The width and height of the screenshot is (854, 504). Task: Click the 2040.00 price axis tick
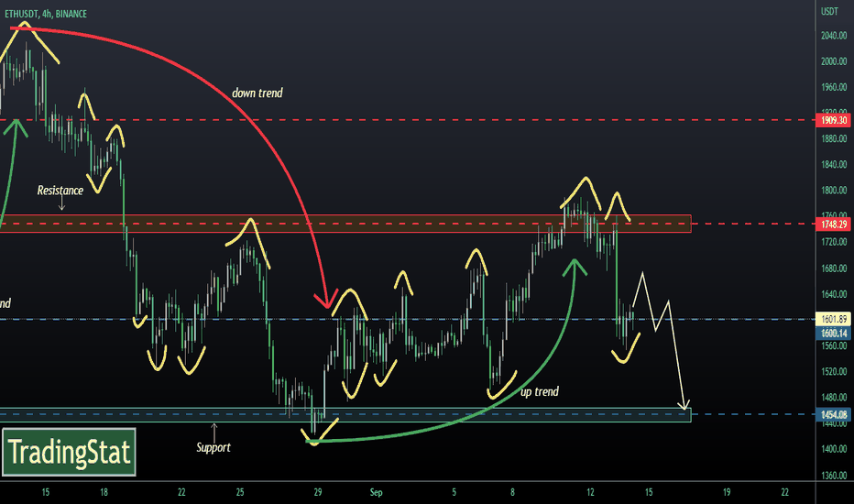(834, 36)
